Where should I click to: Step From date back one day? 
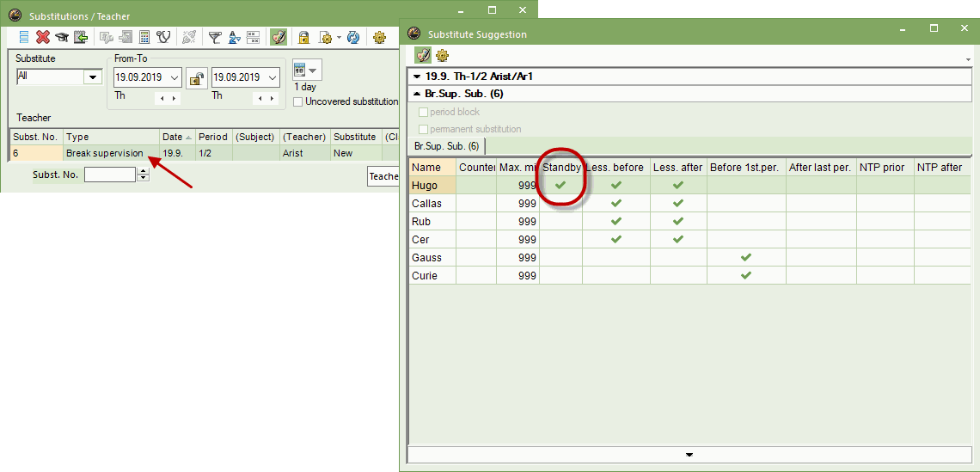(162, 98)
